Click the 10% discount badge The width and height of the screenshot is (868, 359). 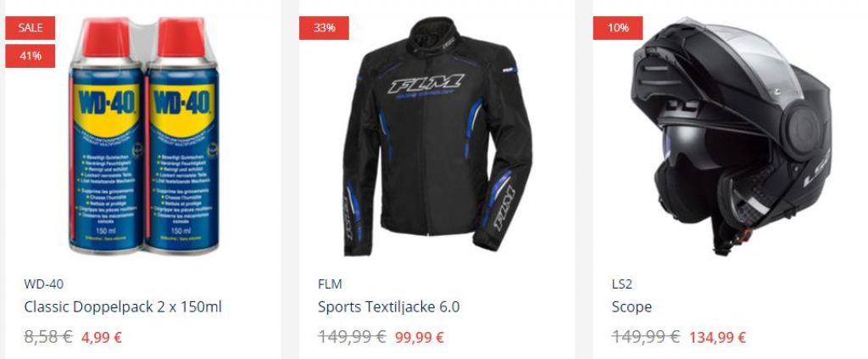click(x=618, y=28)
